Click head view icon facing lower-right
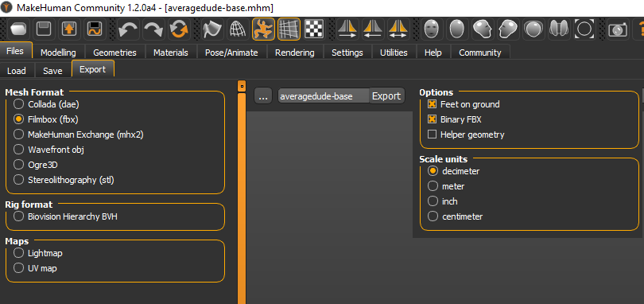The height and width of the screenshot is (304, 644). tap(483, 29)
